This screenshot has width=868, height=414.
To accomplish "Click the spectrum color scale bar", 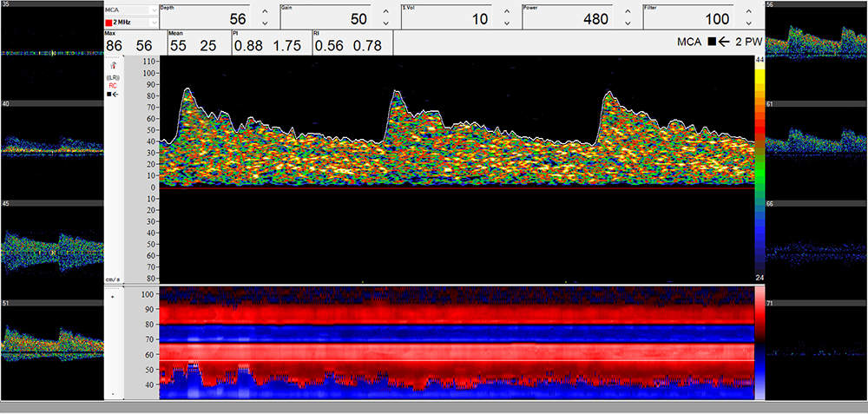I will pos(759,165).
